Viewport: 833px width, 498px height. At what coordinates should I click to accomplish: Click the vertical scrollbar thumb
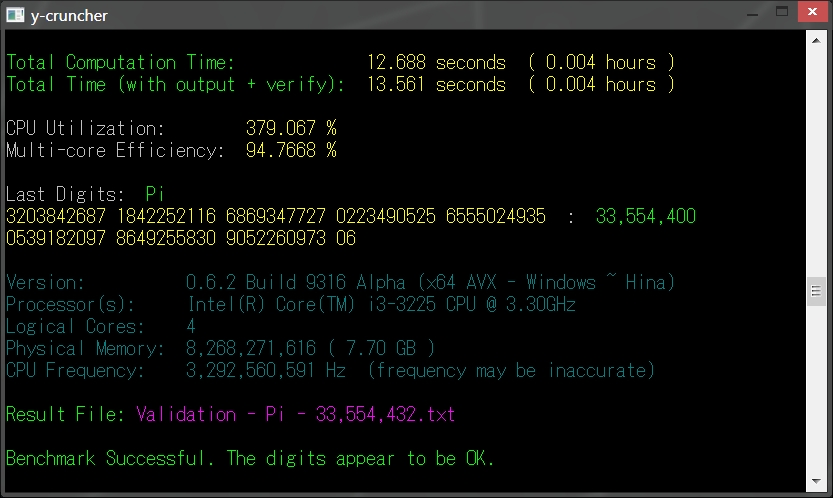pos(816,291)
